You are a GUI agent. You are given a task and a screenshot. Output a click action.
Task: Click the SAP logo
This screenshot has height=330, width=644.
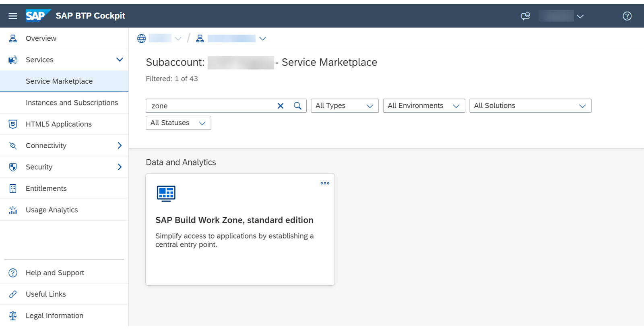(x=38, y=16)
